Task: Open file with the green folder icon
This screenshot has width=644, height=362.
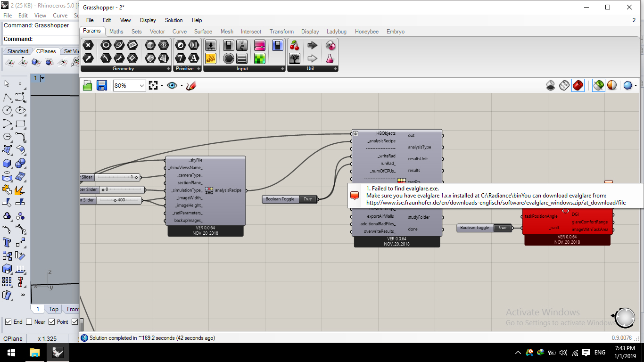Action: [87, 85]
